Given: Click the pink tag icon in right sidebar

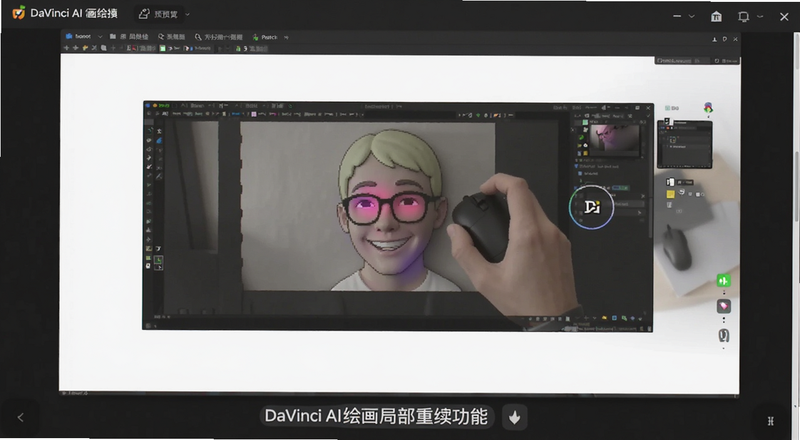Looking at the screenshot, I should (723, 306).
